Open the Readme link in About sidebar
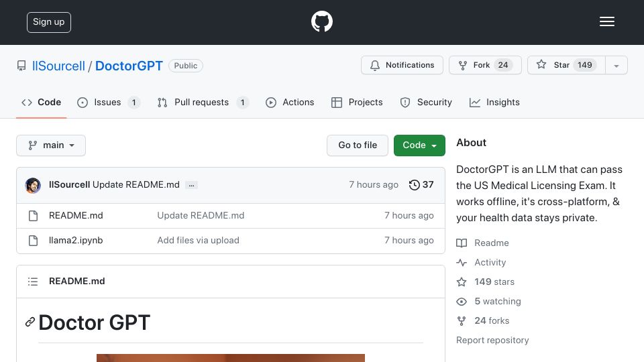Screen dimensions: 644x362 pyautogui.click(x=482, y=243)
